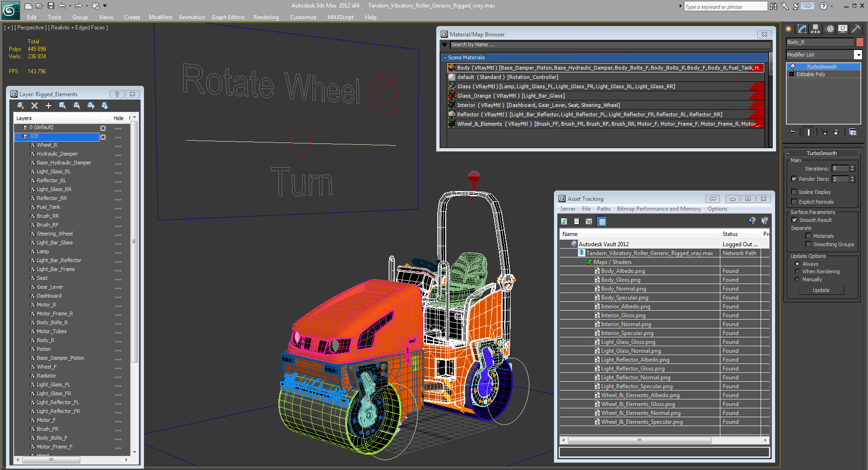Click Body_R object color swatch
The height and width of the screenshot is (470, 868).
[860, 42]
